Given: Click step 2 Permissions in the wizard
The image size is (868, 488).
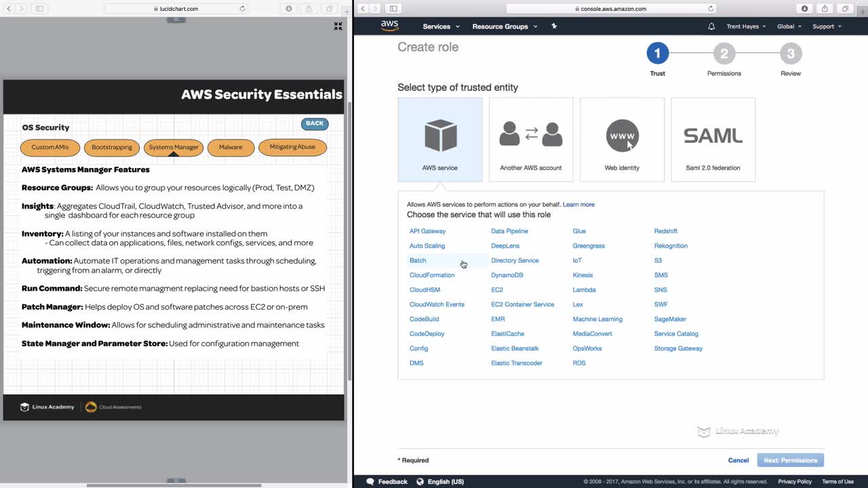Looking at the screenshot, I should pos(724,54).
